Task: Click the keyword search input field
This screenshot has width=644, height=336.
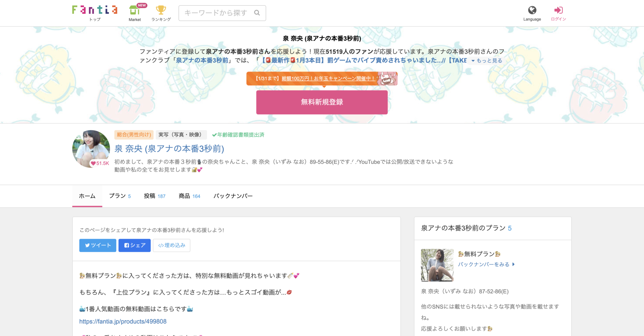Action: tap(217, 13)
